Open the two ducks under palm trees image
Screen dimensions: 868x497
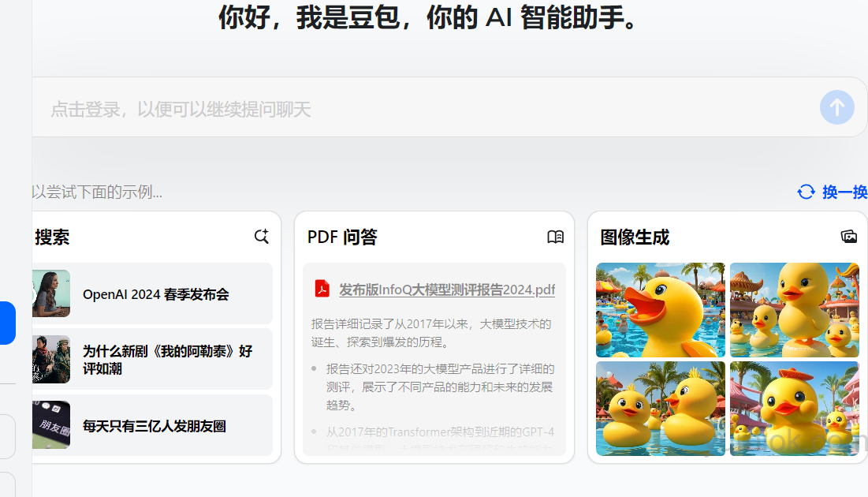click(x=661, y=409)
